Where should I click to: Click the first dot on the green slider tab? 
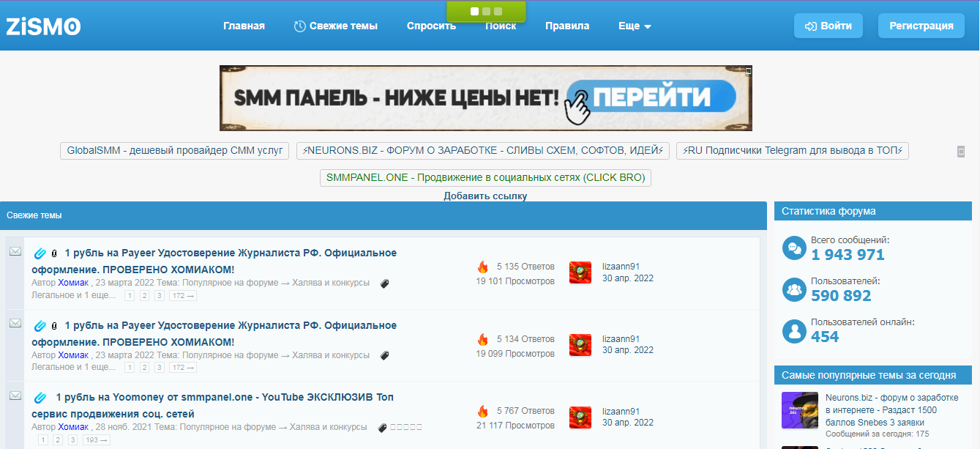(474, 11)
